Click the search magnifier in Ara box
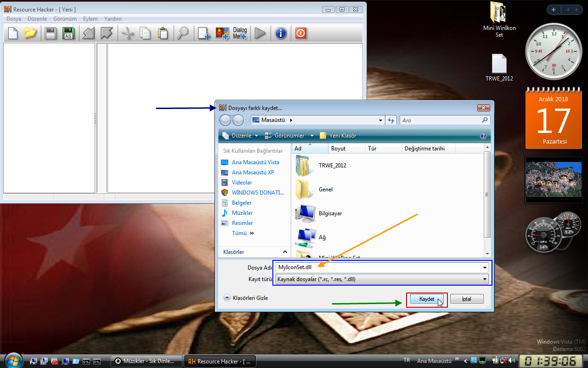Image resolution: width=588 pixels, height=368 pixels. coord(485,120)
